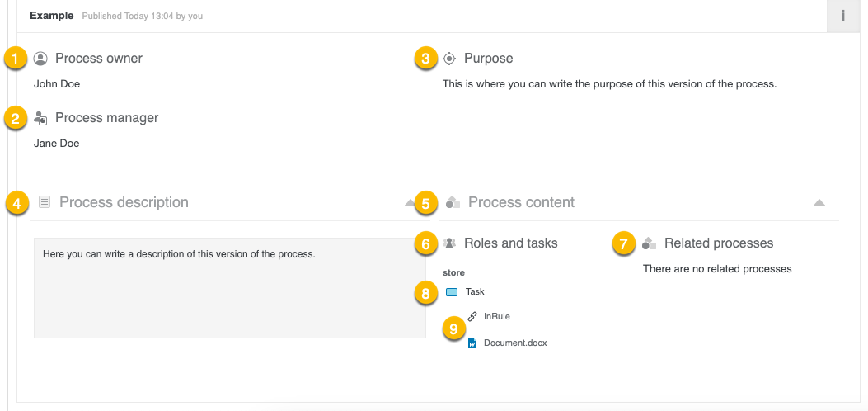868x411 pixels.
Task: Click the process description text box
Action: (229, 289)
